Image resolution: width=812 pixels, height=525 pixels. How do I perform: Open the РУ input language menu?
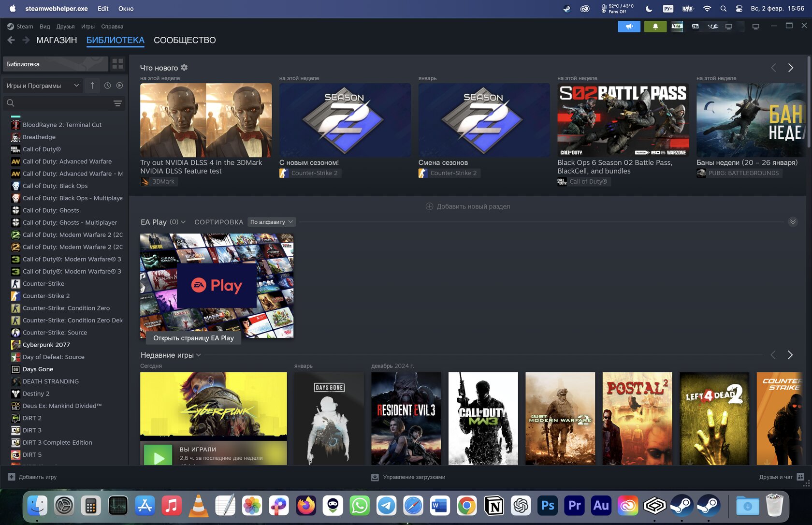click(668, 9)
